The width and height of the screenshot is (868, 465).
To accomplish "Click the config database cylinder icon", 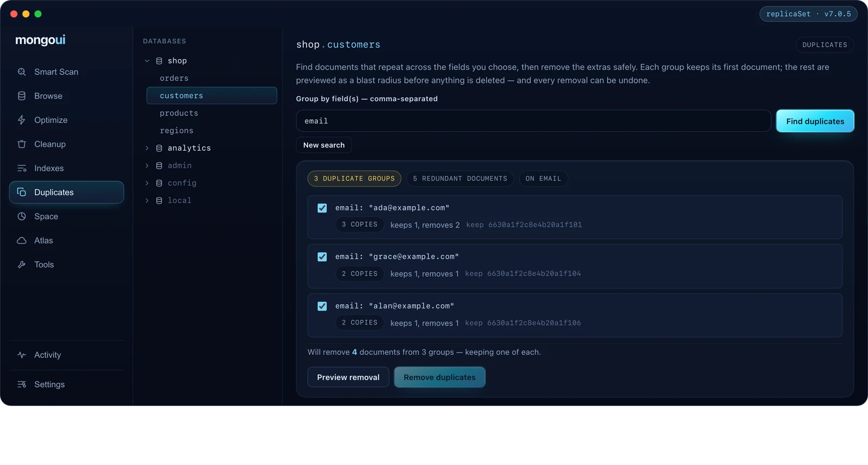I will (x=159, y=183).
